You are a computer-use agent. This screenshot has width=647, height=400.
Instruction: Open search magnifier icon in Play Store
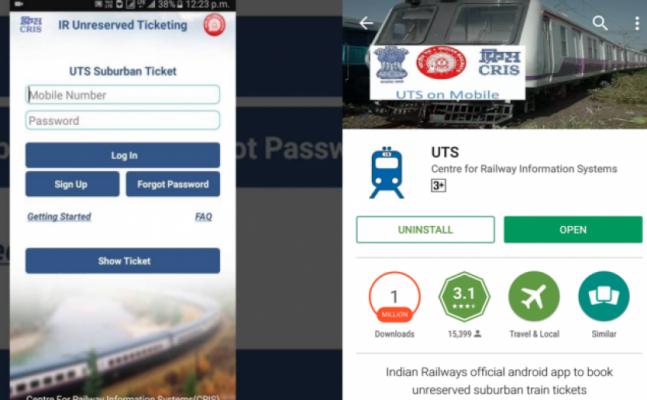[600, 23]
